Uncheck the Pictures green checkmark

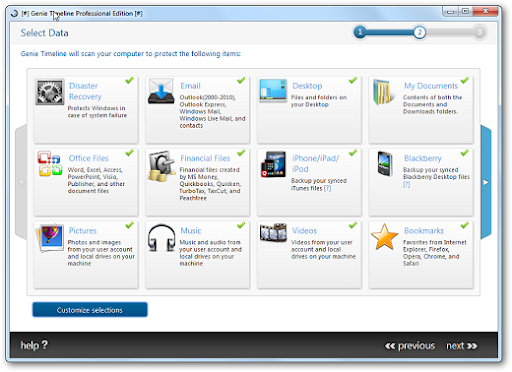(x=129, y=225)
